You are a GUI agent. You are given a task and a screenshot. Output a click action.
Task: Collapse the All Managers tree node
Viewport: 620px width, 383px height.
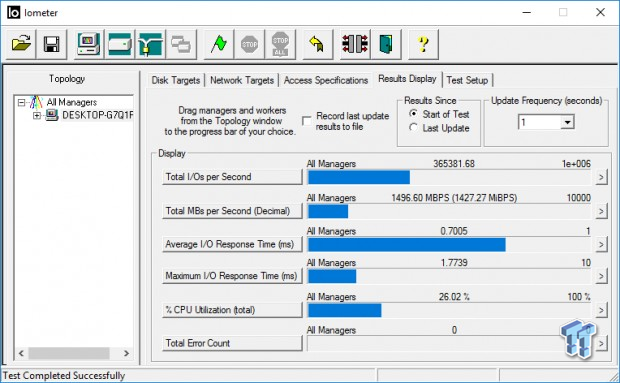(22, 103)
